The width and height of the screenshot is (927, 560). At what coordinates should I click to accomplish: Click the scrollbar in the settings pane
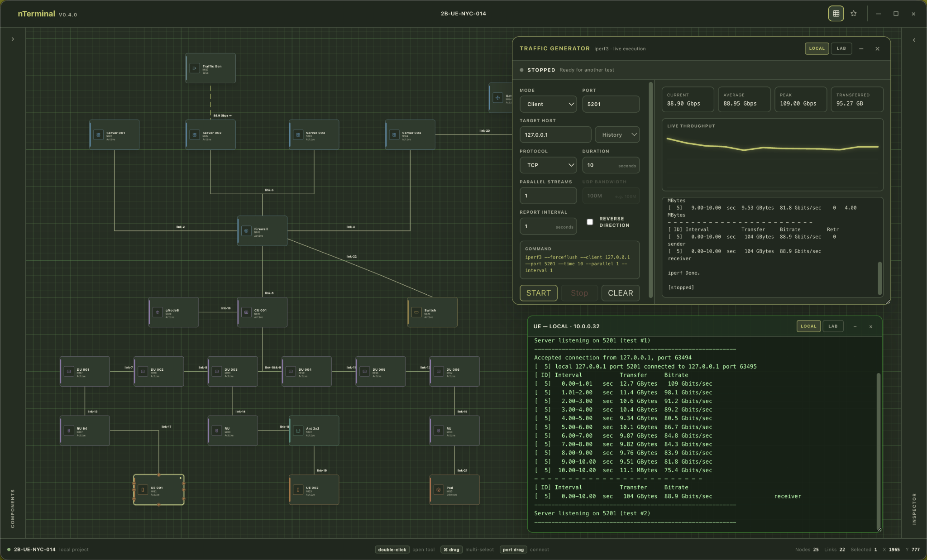[651, 190]
